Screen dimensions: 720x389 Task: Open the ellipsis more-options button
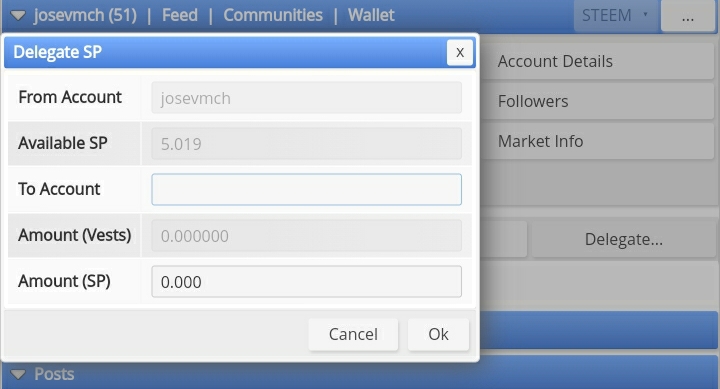pos(687,16)
